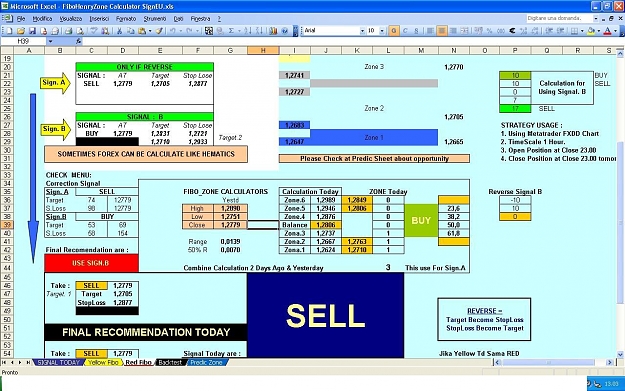Expand the help question box dropdown
Screen dimensions: 625x391
pyautogui.click(x=596, y=18)
